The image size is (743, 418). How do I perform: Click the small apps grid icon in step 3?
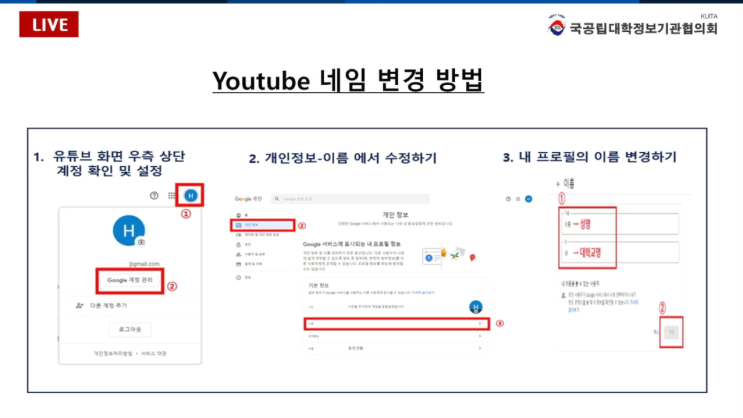[x=518, y=199]
